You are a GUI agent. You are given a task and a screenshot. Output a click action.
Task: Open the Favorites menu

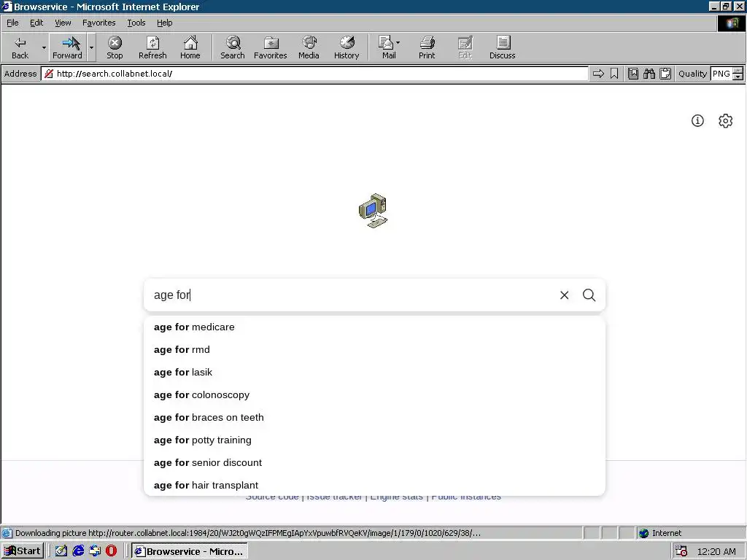(x=98, y=23)
